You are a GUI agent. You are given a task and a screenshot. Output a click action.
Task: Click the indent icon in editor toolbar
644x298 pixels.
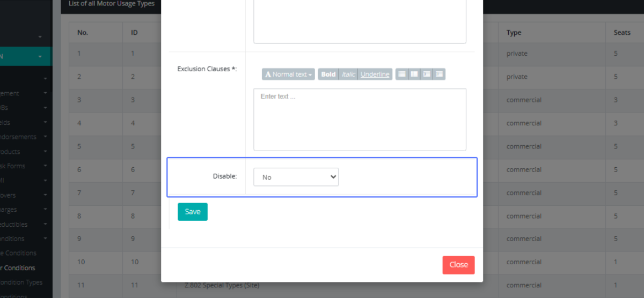coord(440,74)
